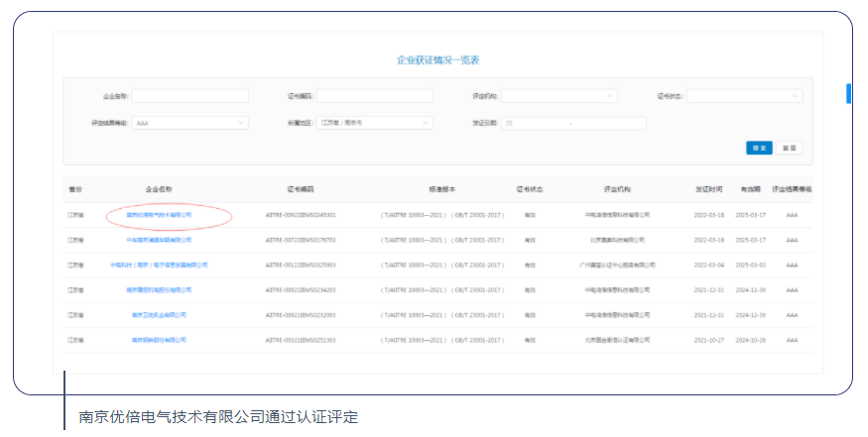Click the 发证日期 date range field
This screenshot has height=437, width=868.
coord(573,123)
